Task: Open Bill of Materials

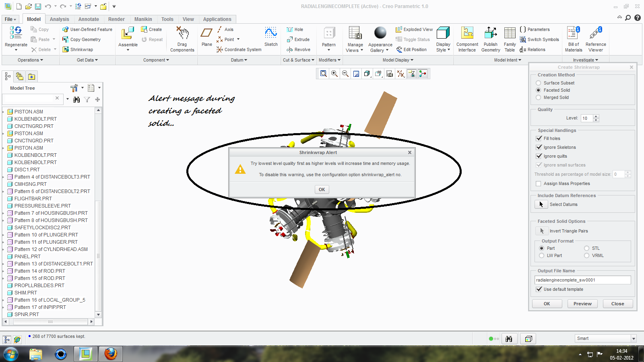Action: [x=574, y=39]
